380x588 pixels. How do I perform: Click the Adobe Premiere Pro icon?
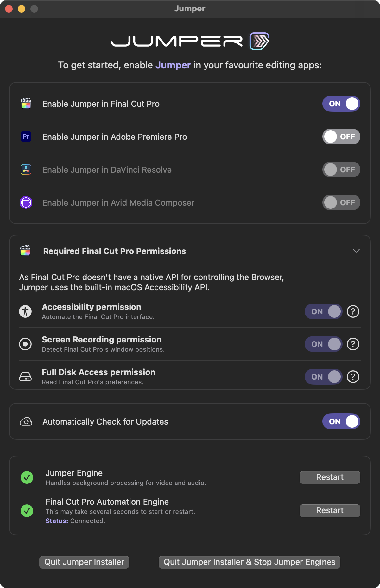[x=26, y=137]
